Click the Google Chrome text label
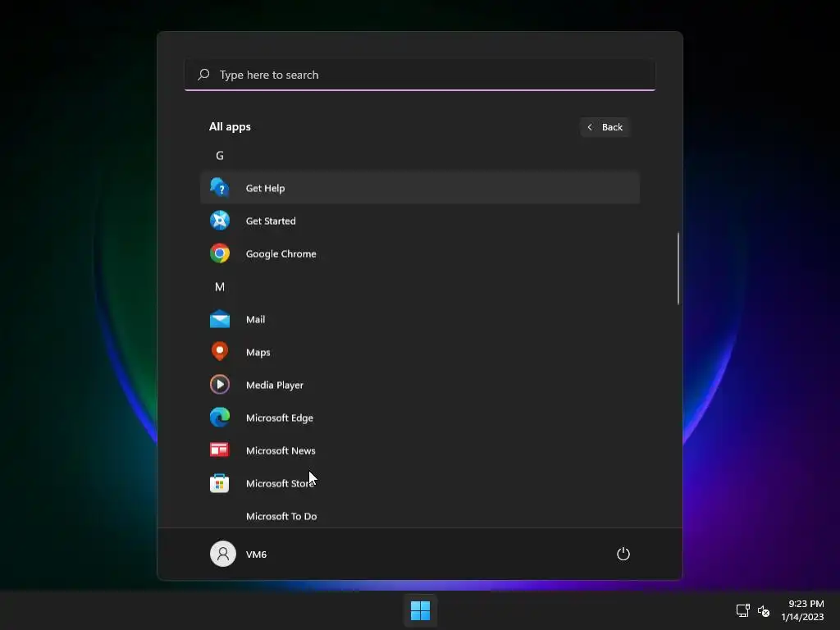840x630 pixels. click(281, 254)
